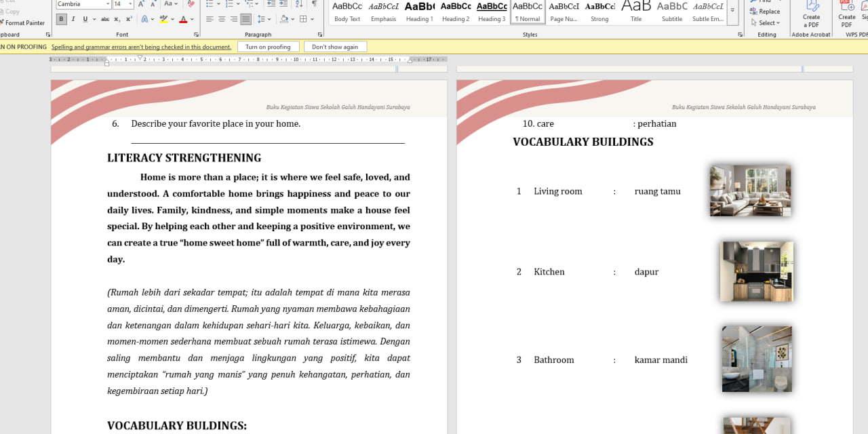Click Turn on proofing button
This screenshot has width=868, height=434.
268,47
